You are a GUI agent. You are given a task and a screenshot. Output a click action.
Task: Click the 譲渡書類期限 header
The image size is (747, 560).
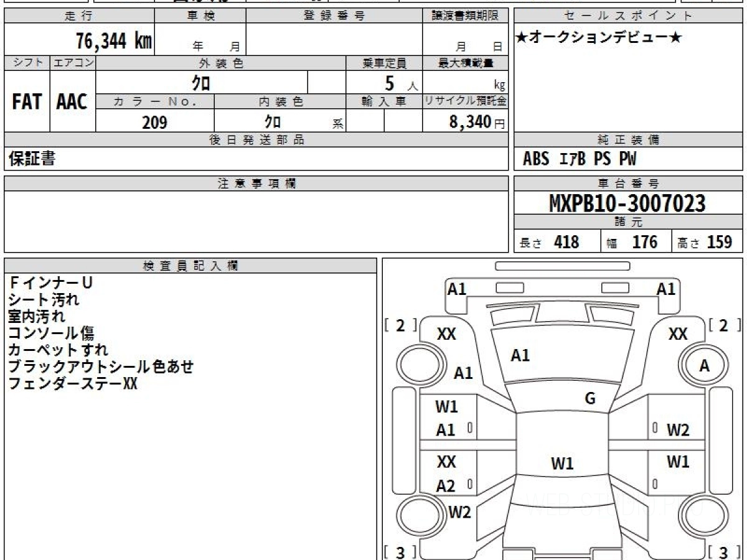pyautogui.click(x=465, y=16)
